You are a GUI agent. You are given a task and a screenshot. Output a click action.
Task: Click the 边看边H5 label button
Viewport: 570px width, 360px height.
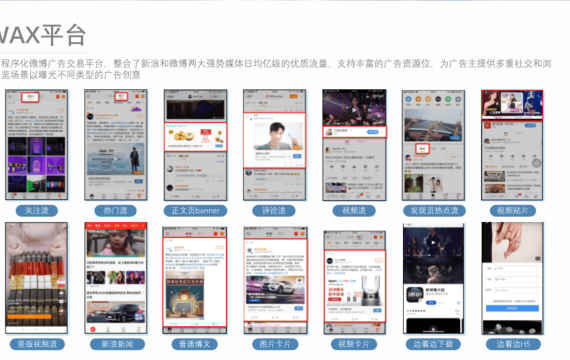[513, 344]
